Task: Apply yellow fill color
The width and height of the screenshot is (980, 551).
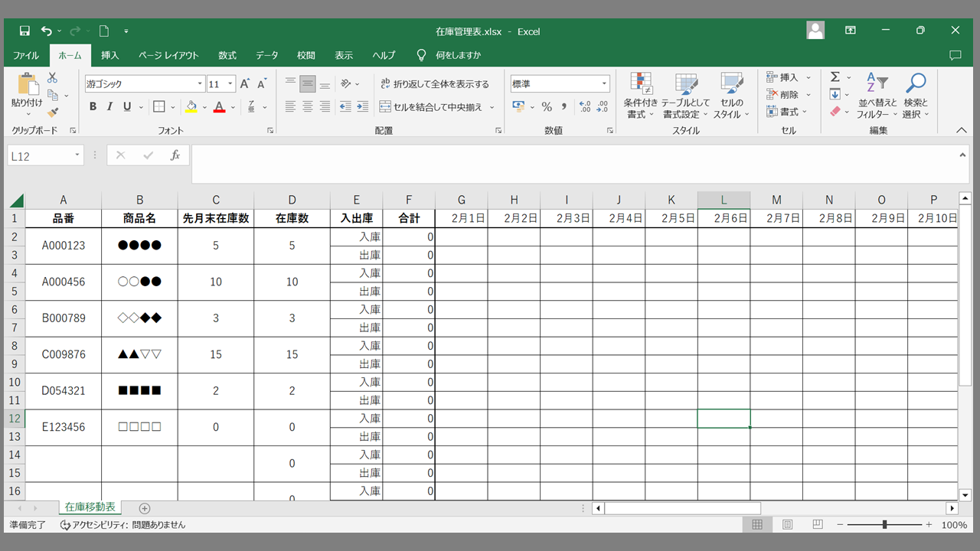Action: pyautogui.click(x=191, y=107)
